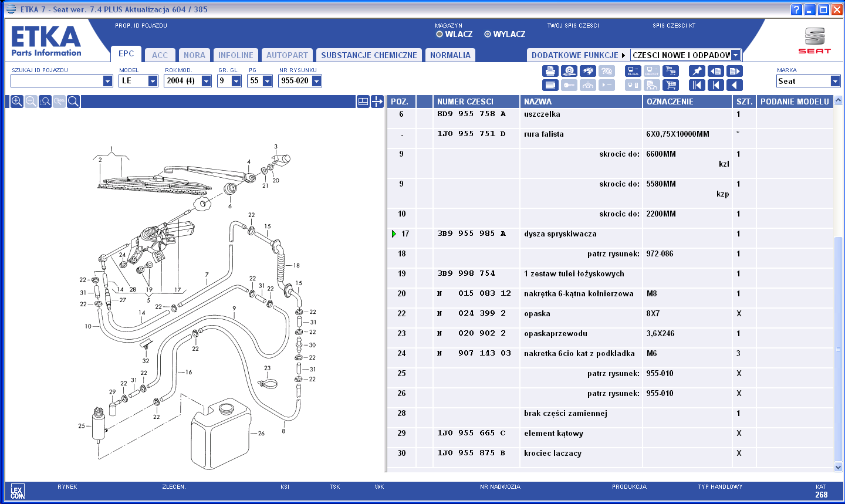Click the OZNACZENIE column header
845x504 pixels.
tap(688, 102)
